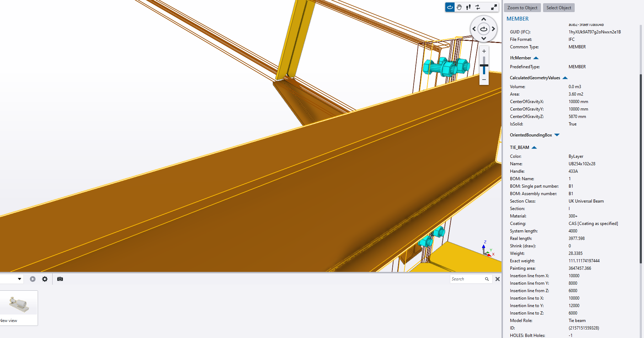Click the Zoom to Object button

[x=522, y=8]
